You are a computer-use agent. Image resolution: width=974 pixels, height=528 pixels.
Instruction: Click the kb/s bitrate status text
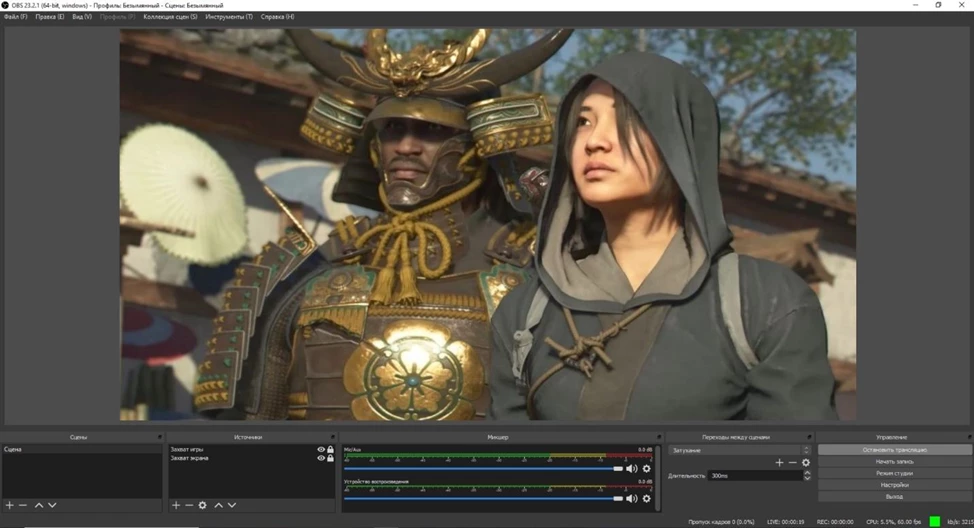[960, 522]
